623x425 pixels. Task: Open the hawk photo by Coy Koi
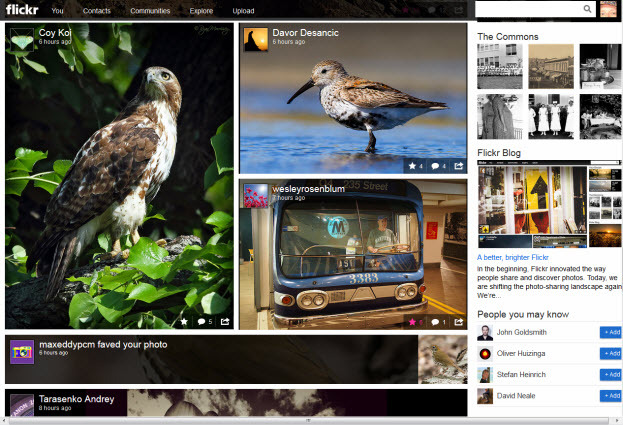pyautogui.click(x=119, y=176)
